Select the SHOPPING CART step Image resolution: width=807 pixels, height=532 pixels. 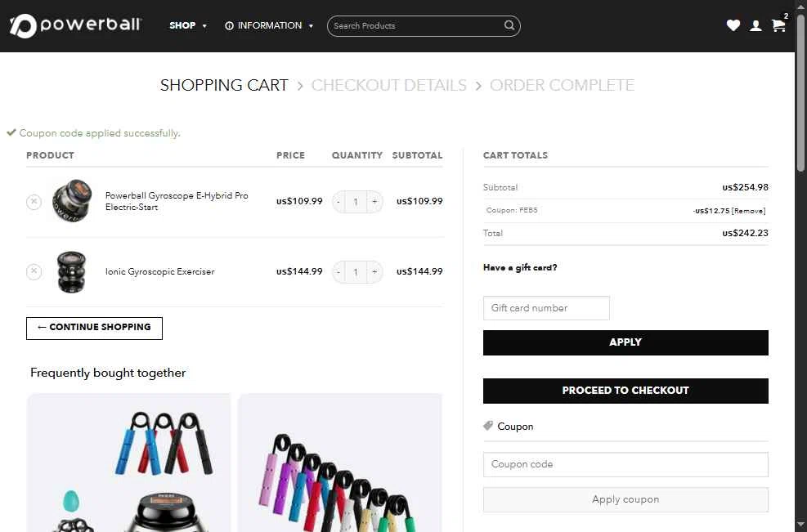pyautogui.click(x=224, y=85)
